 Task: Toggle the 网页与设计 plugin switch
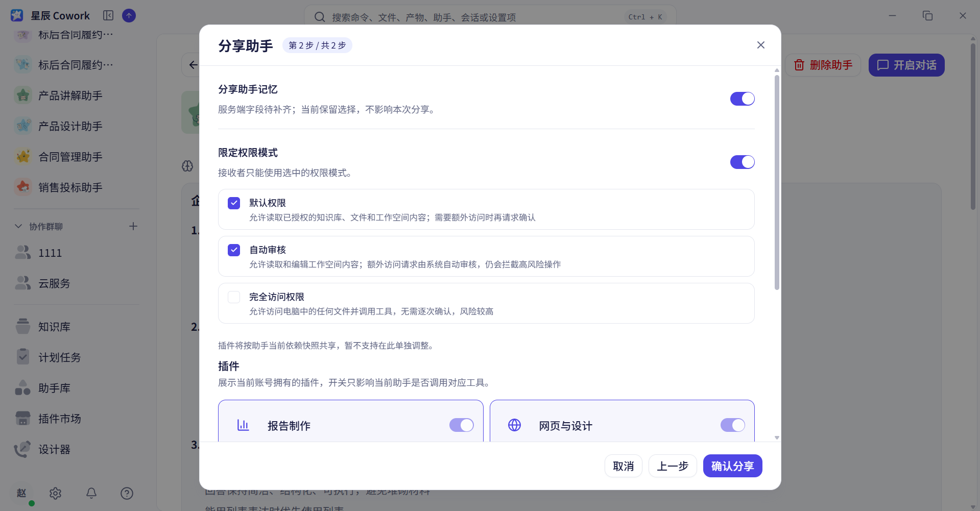coord(732,425)
